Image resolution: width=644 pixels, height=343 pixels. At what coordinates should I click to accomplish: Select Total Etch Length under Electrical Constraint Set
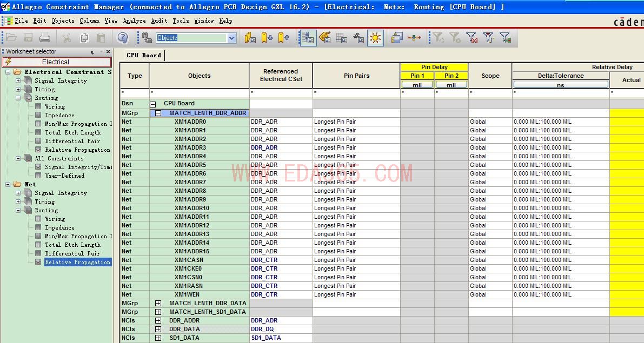click(72, 132)
